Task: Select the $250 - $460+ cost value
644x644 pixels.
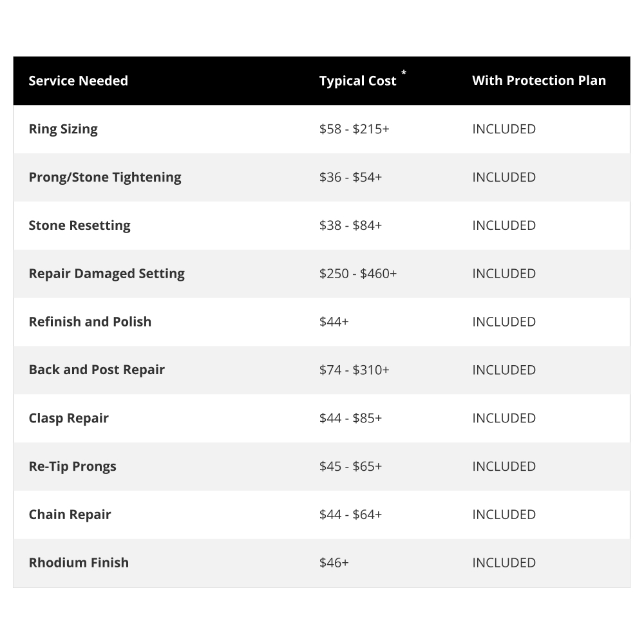Action: 357,274
